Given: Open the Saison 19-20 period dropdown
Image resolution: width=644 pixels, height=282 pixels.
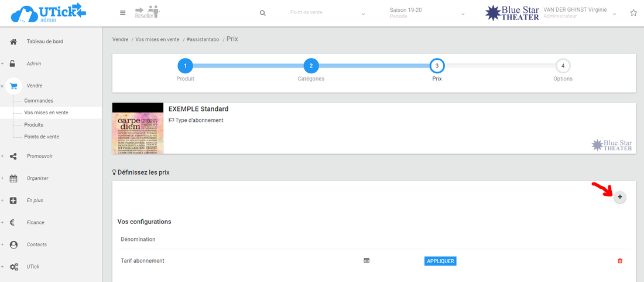Looking at the screenshot, I should (x=427, y=13).
